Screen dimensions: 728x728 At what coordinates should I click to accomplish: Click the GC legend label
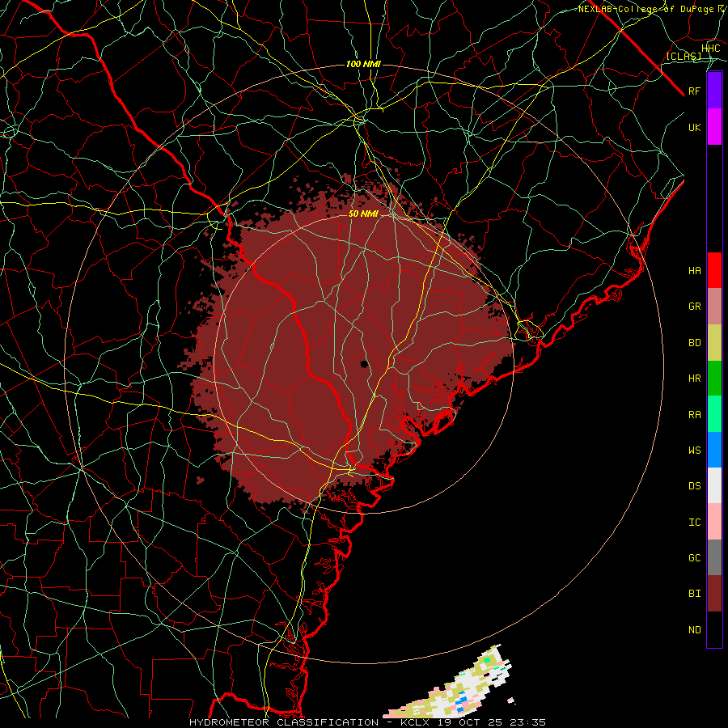(x=694, y=558)
